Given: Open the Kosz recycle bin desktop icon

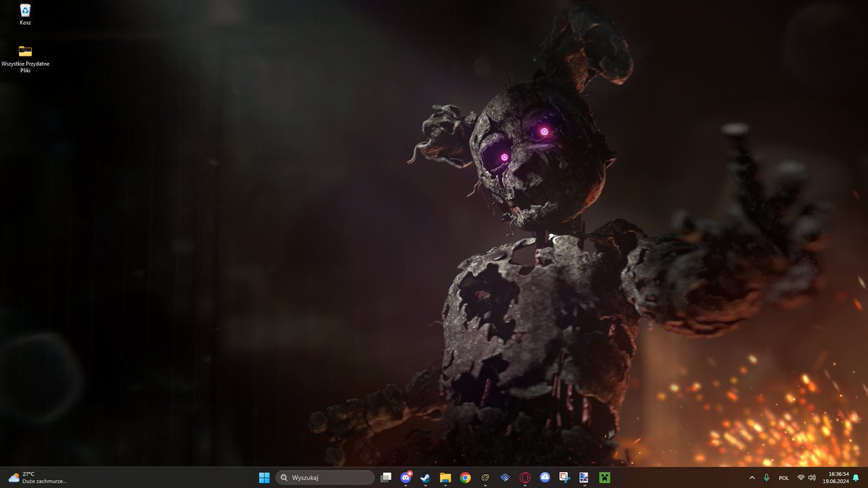Looking at the screenshot, I should coord(25,14).
